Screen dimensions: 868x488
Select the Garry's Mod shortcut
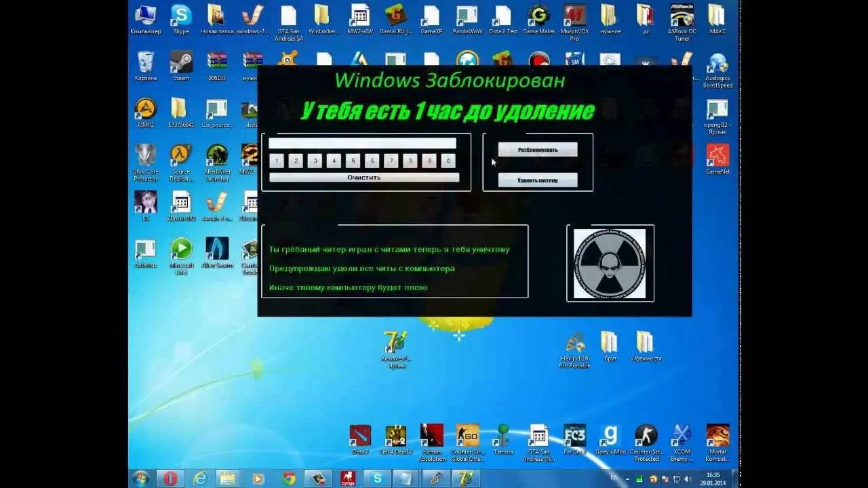[x=610, y=440]
